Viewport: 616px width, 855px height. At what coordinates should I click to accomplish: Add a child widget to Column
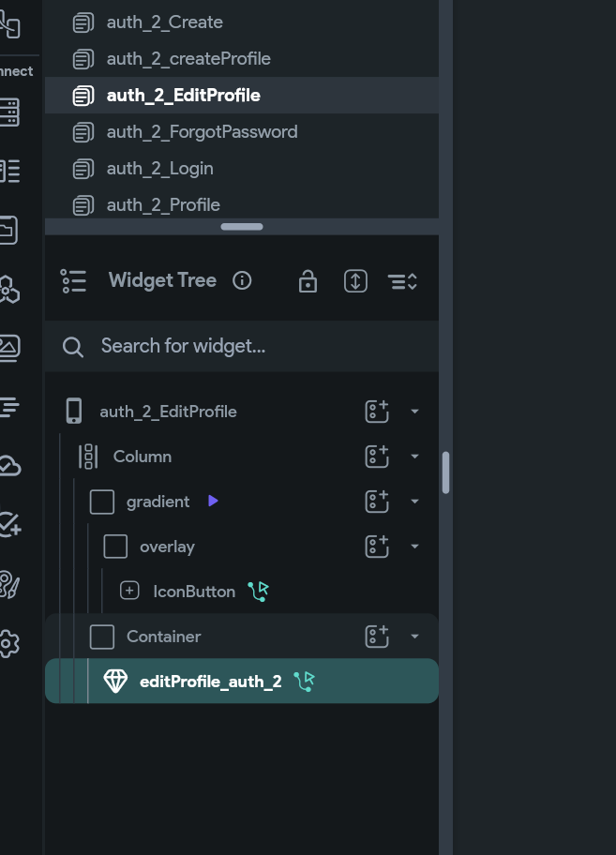point(377,457)
